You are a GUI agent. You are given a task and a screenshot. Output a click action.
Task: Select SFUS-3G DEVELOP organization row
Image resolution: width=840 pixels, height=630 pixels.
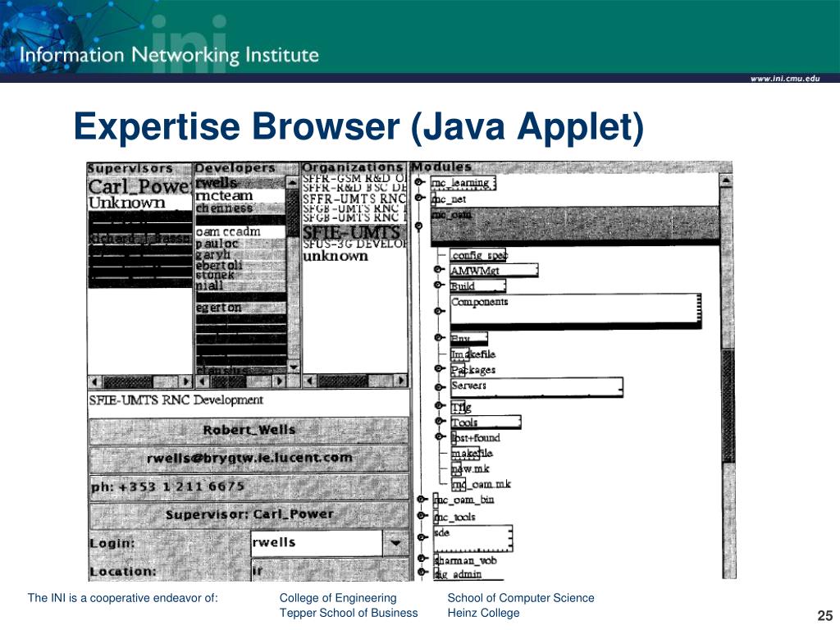(x=354, y=244)
